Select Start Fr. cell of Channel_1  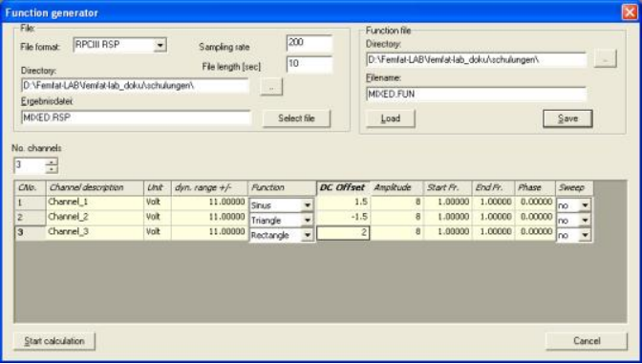tap(447, 203)
